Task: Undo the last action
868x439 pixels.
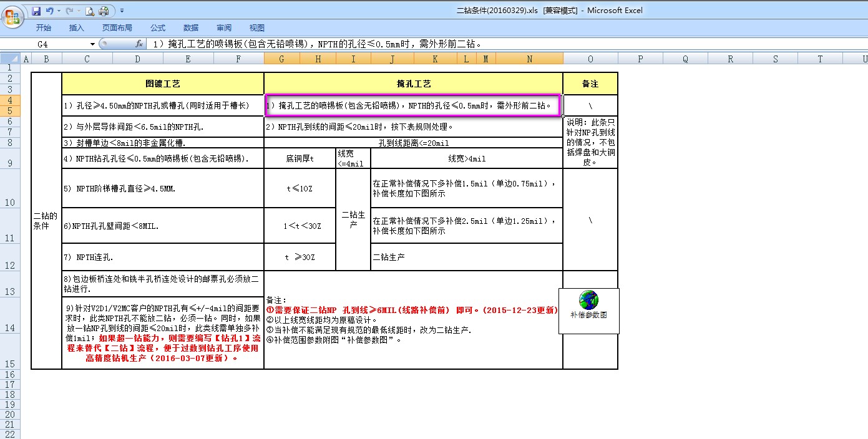Action: click(49, 11)
